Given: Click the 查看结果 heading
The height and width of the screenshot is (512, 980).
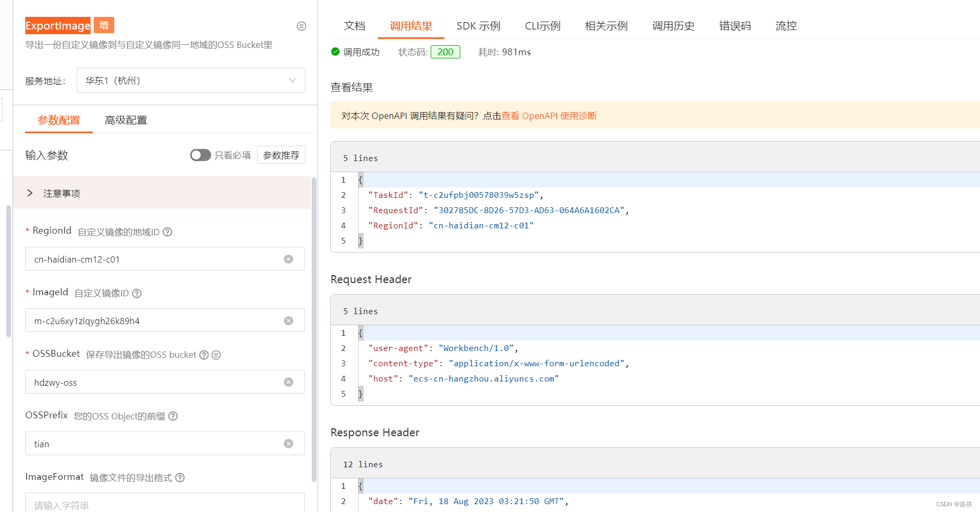Looking at the screenshot, I should pos(351,87).
